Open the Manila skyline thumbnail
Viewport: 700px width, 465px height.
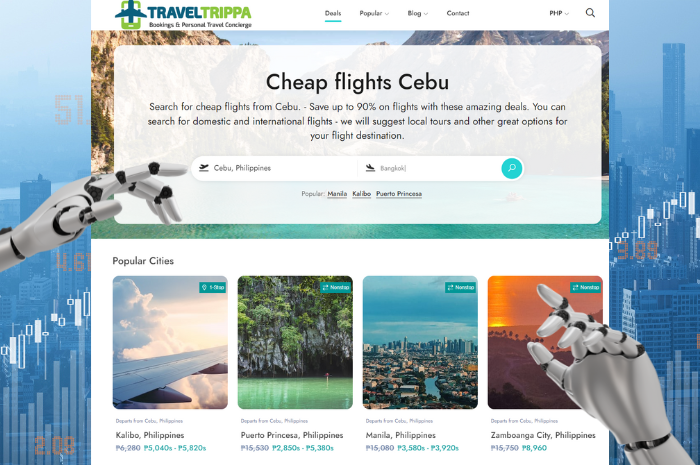pyautogui.click(x=420, y=342)
